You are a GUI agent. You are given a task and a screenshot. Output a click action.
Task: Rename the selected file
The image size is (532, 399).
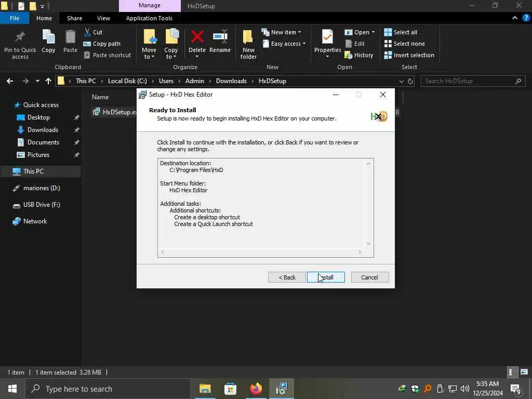(220, 42)
